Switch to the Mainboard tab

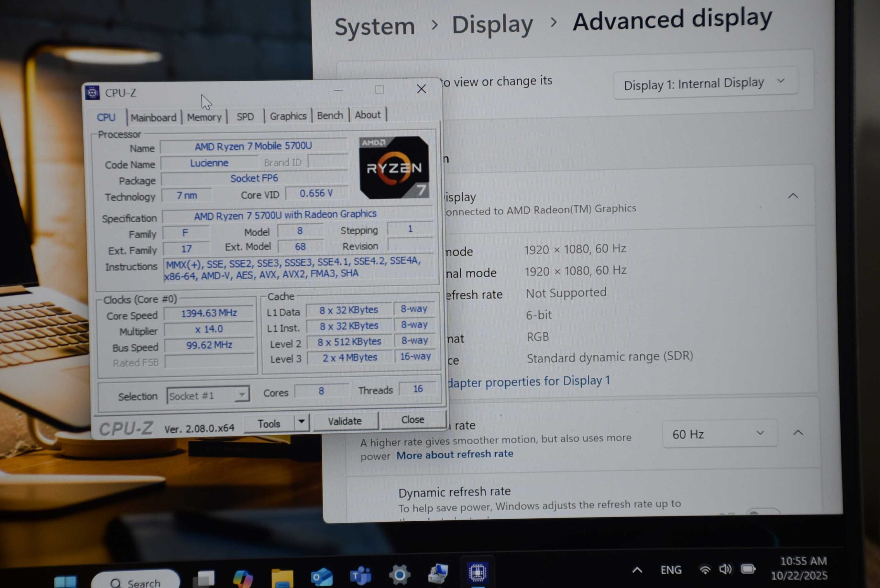tap(153, 118)
